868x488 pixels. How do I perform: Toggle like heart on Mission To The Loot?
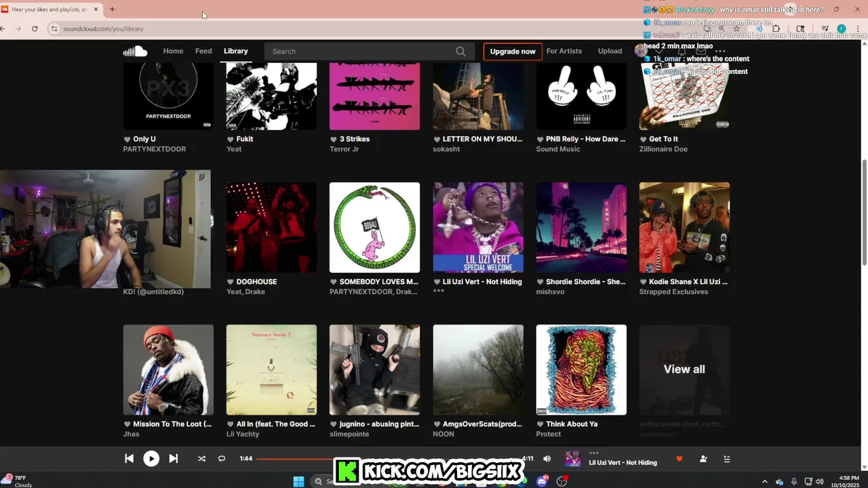click(x=127, y=424)
